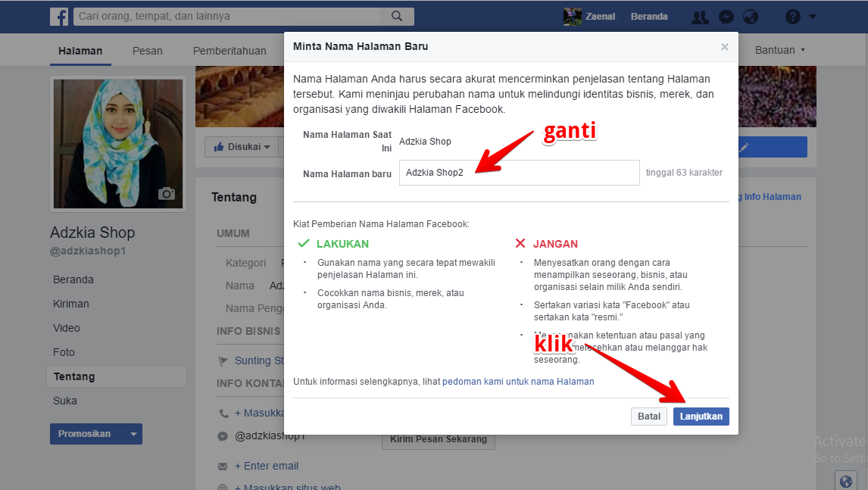
Task: Click the envelope email icon
Action: point(223,467)
